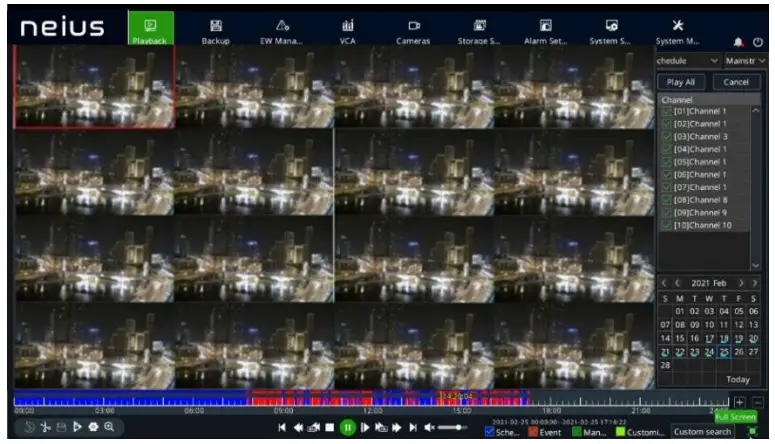Viewport: 775px width, 444px height.
Task: Click the tag/flag playback icon
Action: pos(77,427)
